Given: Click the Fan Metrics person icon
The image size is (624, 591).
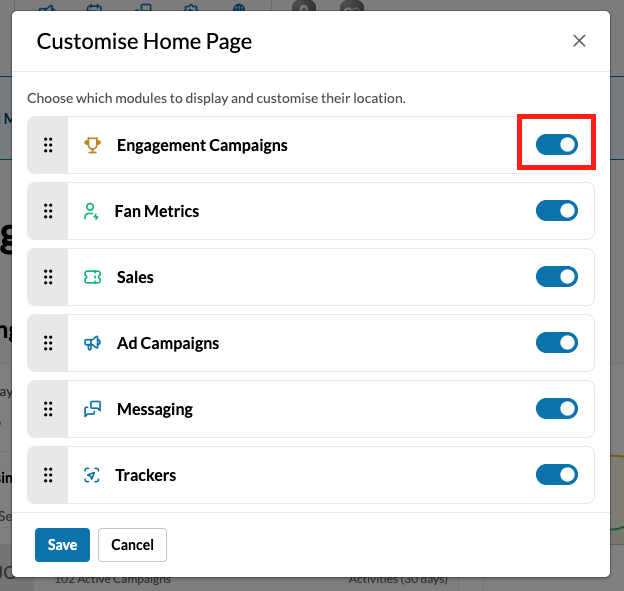Looking at the screenshot, I should 91,211.
